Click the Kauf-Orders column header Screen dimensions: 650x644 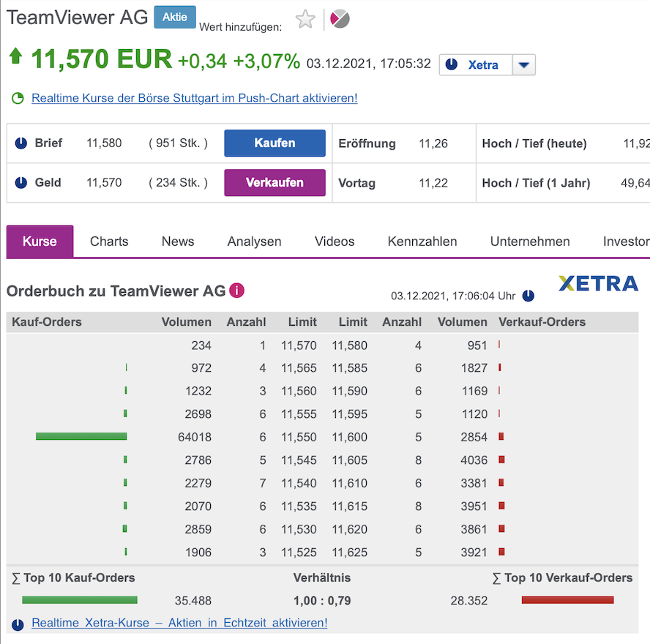(x=47, y=322)
